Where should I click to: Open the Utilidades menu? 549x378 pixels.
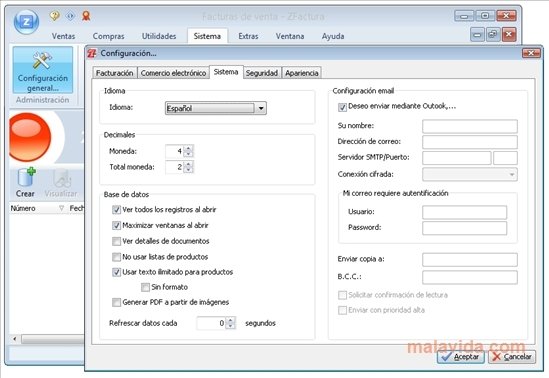[159, 36]
